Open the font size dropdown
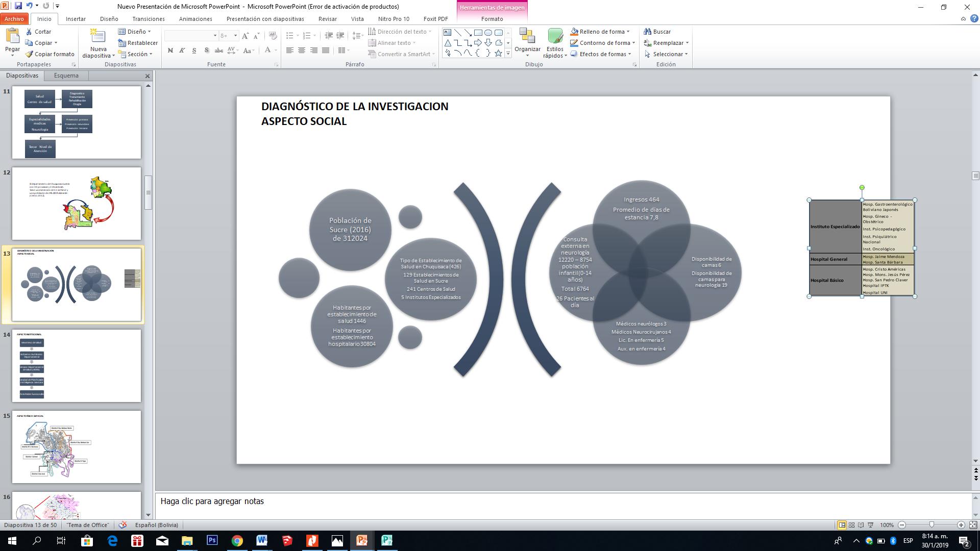980x551 pixels. (x=235, y=36)
